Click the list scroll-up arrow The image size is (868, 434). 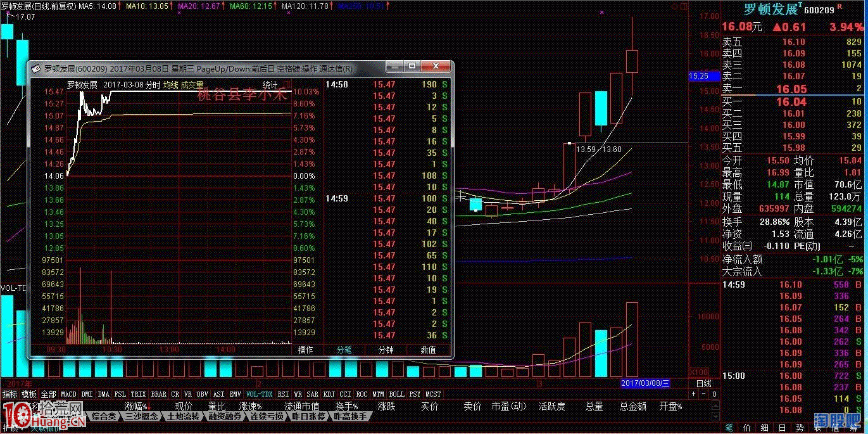715,405
